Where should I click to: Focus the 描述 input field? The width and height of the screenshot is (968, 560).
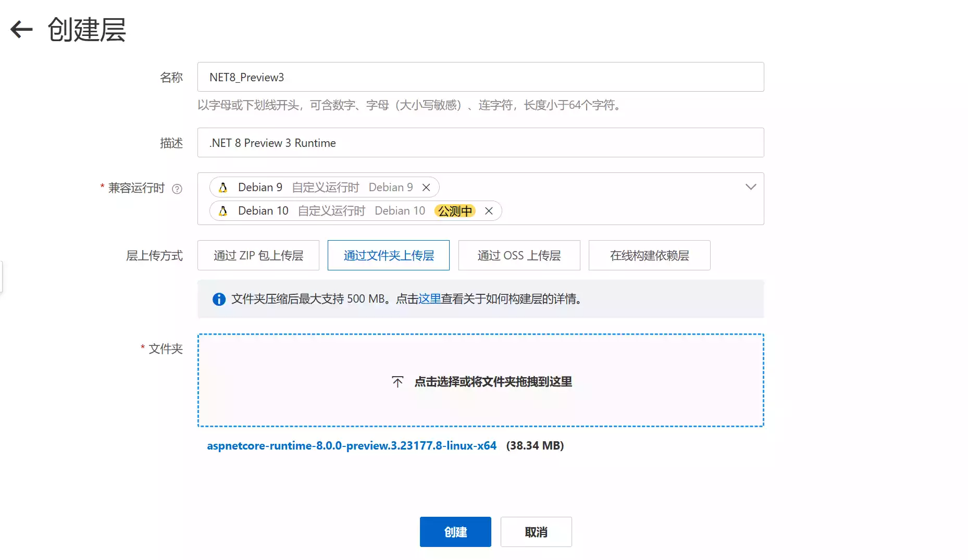coord(480,143)
